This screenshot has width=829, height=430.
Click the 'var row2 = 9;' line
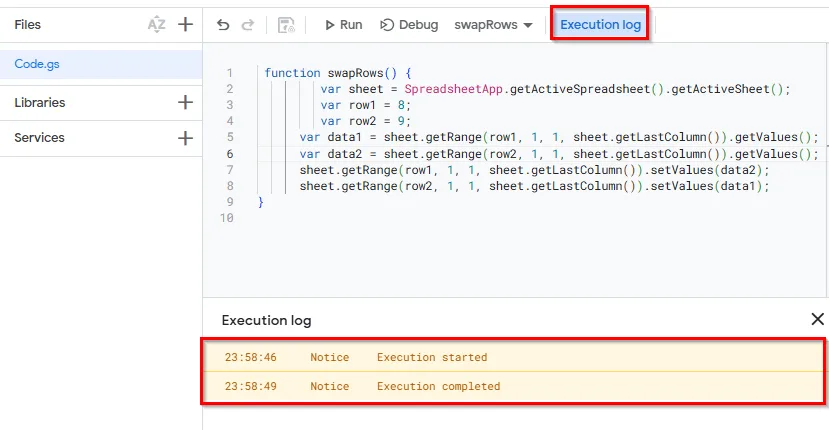[365, 121]
